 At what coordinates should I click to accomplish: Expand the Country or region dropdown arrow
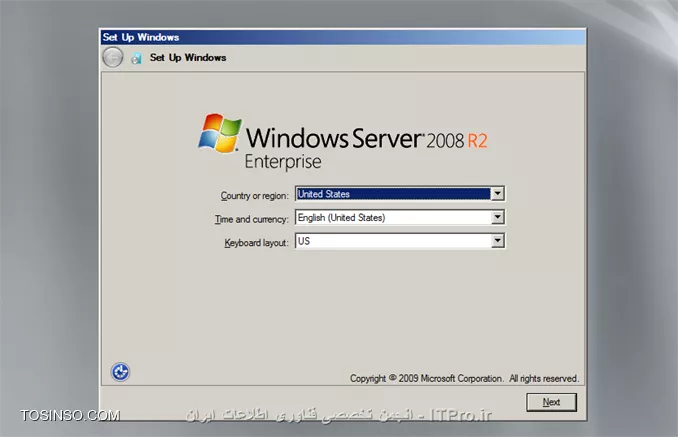(x=497, y=194)
